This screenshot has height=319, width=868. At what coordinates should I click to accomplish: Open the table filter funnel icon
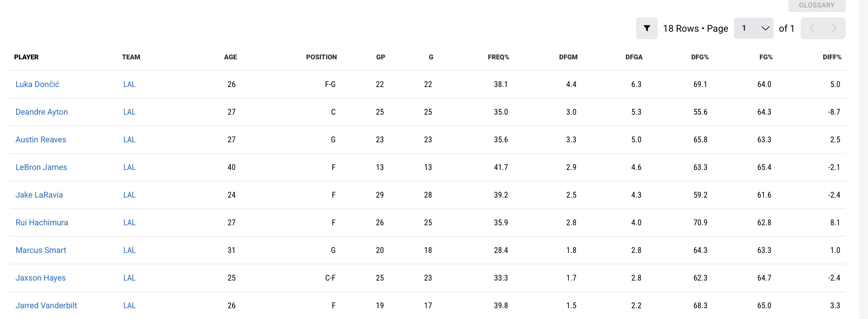pos(647,28)
